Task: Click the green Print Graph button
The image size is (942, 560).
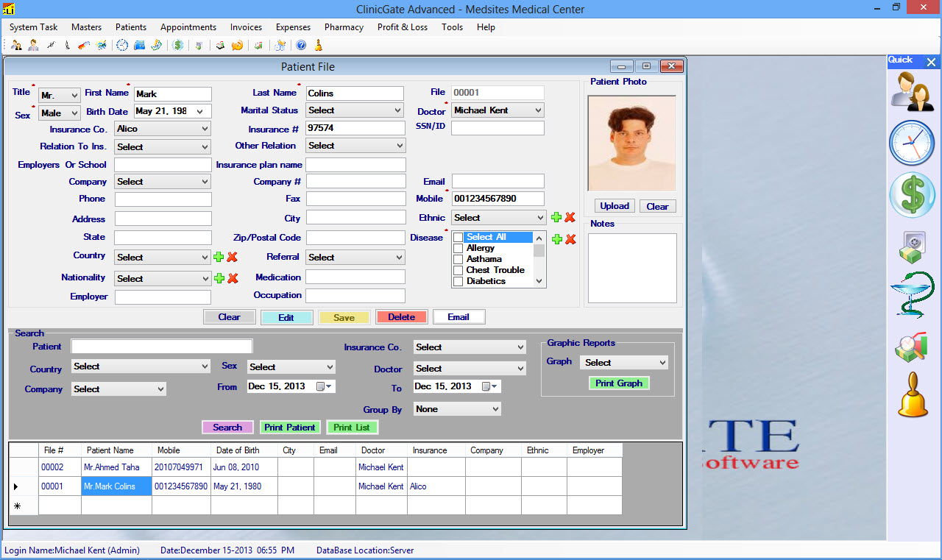Action: click(x=619, y=383)
